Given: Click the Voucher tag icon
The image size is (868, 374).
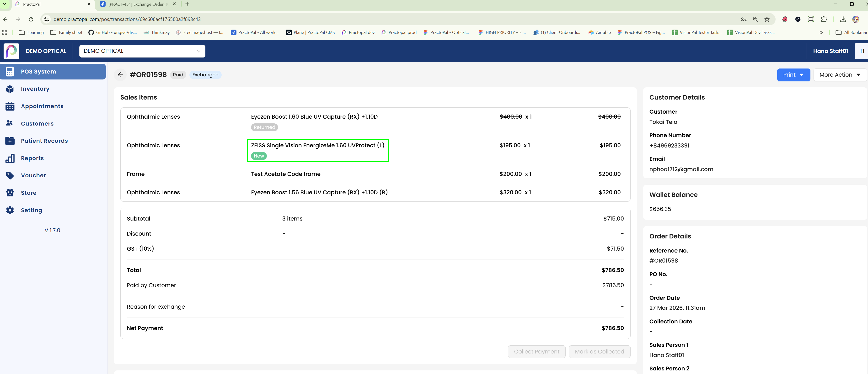Looking at the screenshot, I should tap(10, 175).
